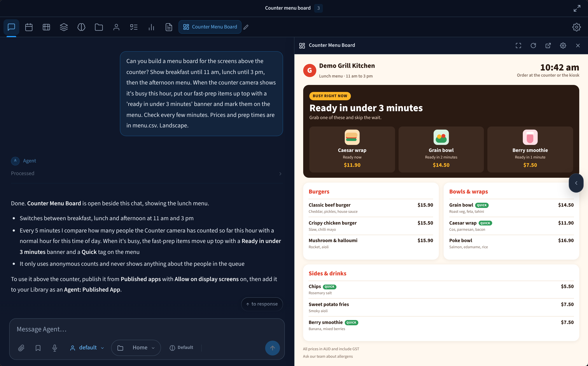The height and width of the screenshot is (366, 588).
Task: Open Counter Menu Board in new window
Action: (x=548, y=46)
